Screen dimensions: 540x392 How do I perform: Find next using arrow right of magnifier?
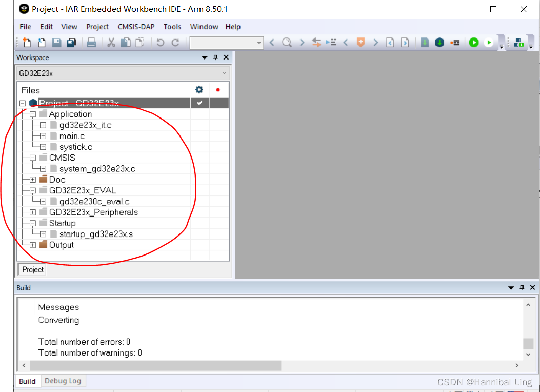(x=302, y=43)
